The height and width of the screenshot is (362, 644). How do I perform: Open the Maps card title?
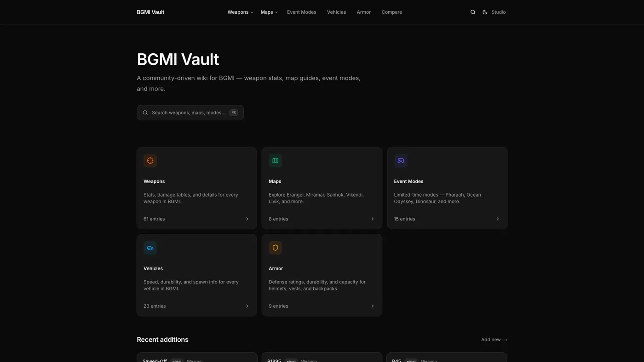[x=275, y=181]
